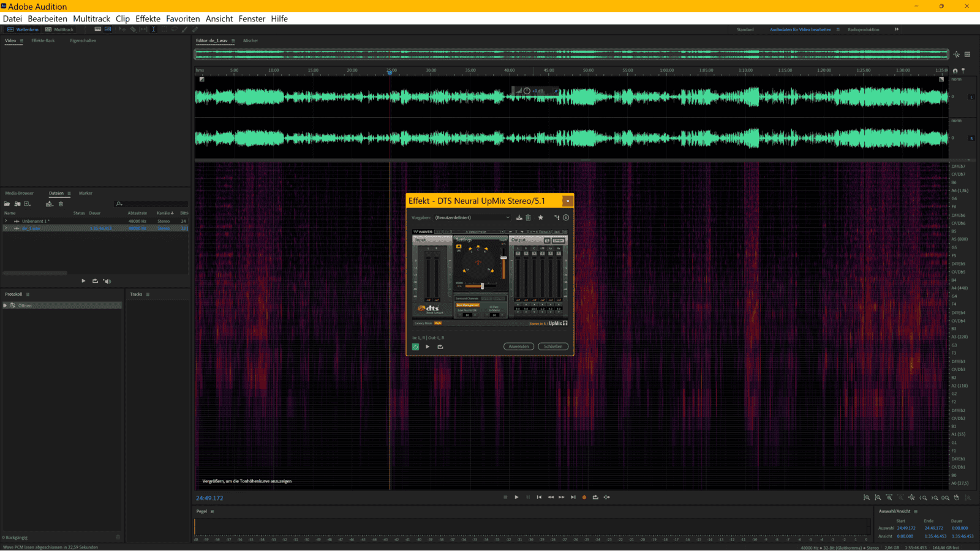This screenshot has height=551, width=980.
Task: Toggle right channel enable button (R)
Action: 971,138
